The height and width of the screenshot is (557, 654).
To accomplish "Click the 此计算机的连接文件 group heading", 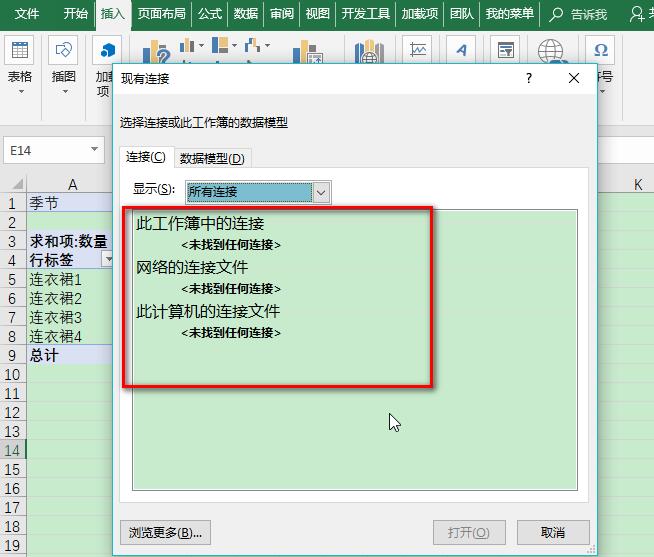I will tap(208, 311).
